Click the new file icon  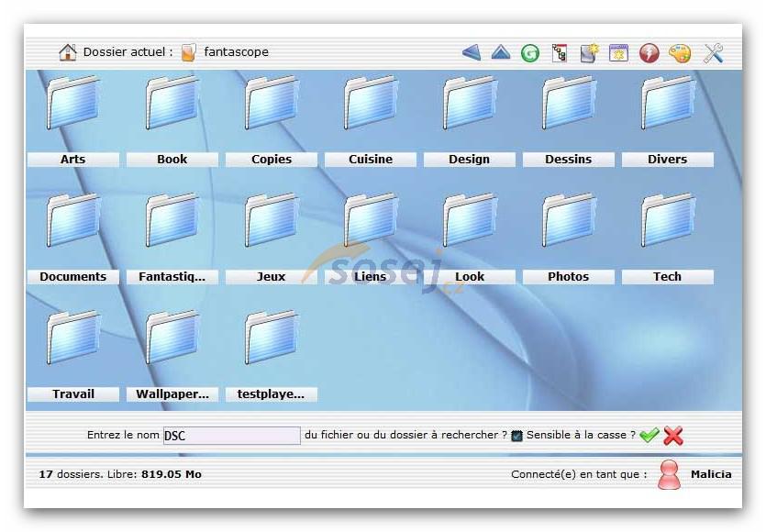589,53
